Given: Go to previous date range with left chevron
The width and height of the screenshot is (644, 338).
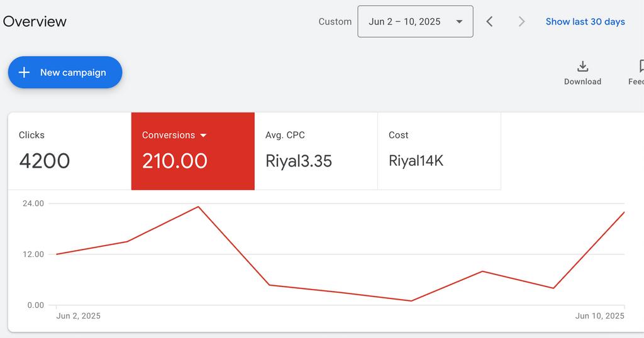Looking at the screenshot, I should click(x=489, y=21).
